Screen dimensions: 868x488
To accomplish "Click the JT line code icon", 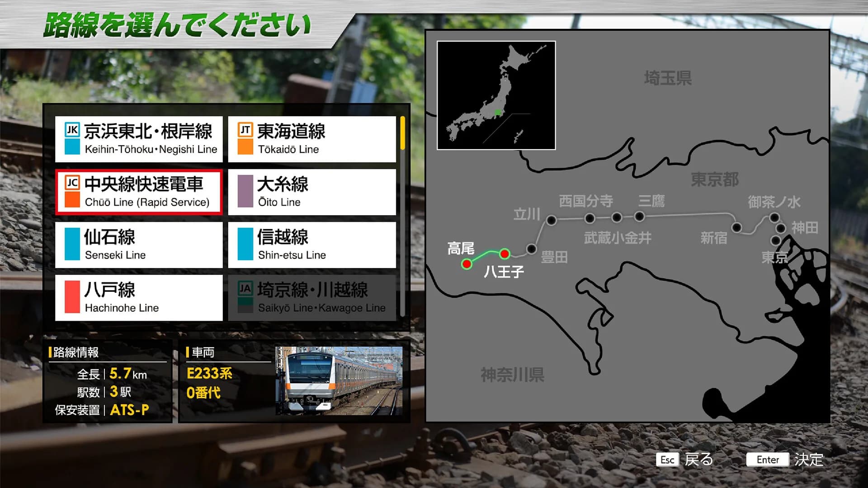I will 245,130.
